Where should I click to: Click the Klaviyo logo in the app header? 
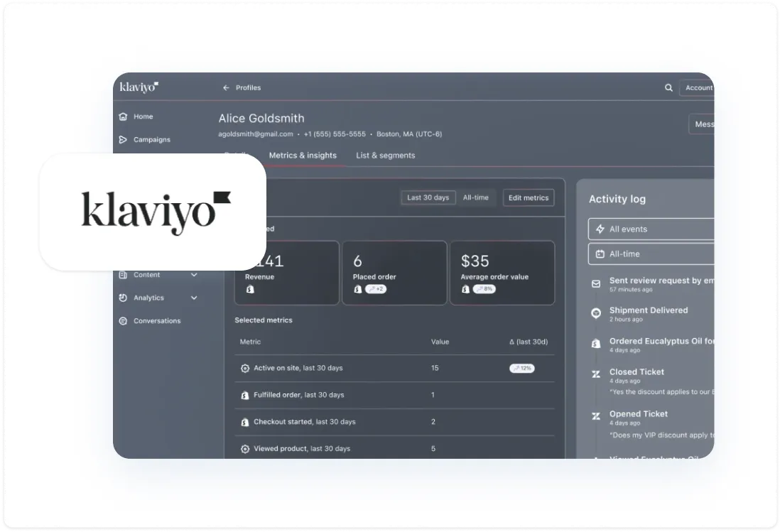pos(139,87)
